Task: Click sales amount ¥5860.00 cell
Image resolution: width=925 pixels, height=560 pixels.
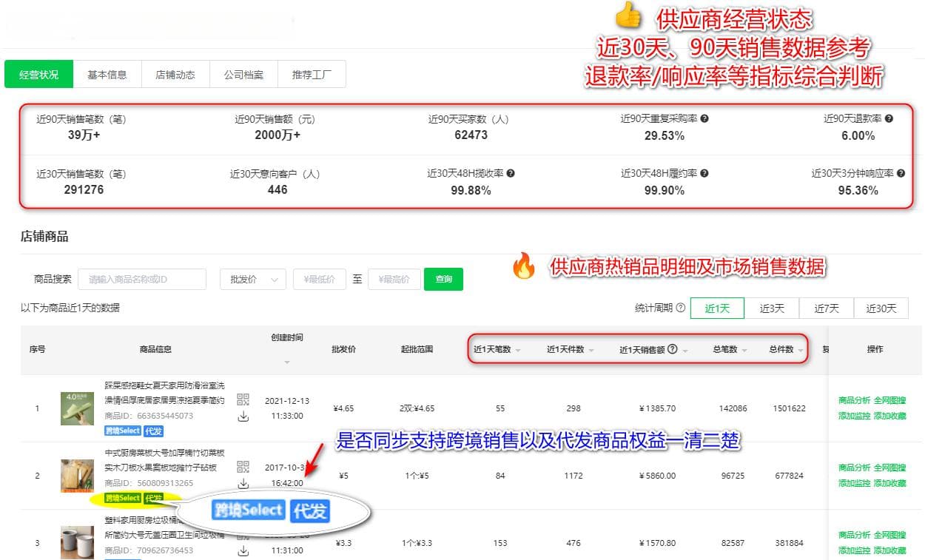Action: point(657,476)
